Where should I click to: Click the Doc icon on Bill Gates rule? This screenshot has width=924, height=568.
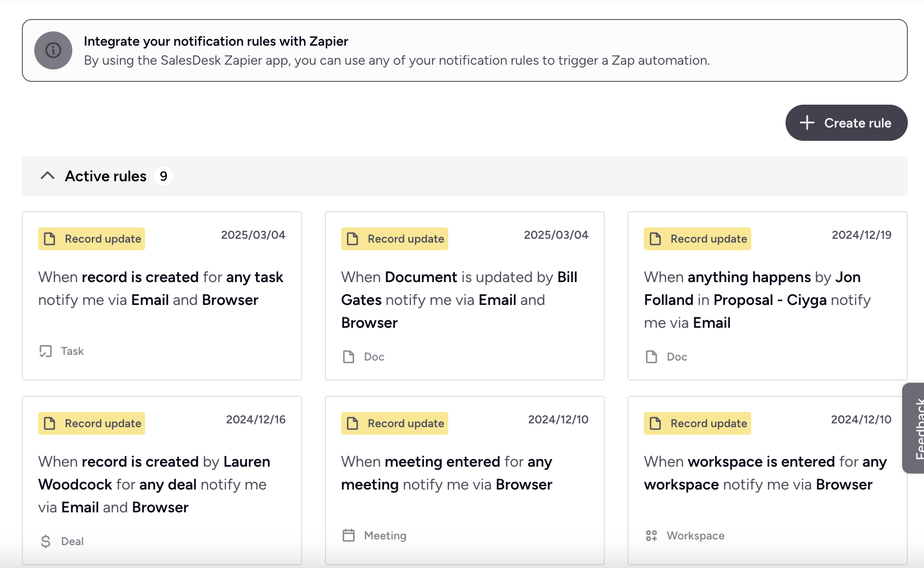pyautogui.click(x=349, y=357)
